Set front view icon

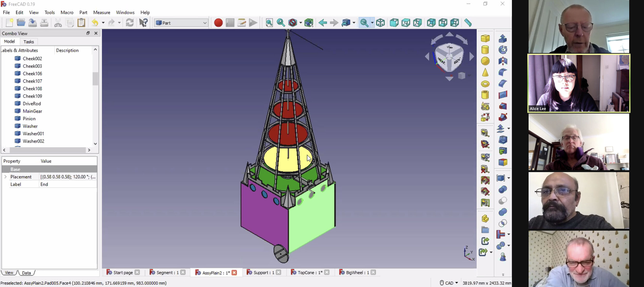pyautogui.click(x=394, y=23)
